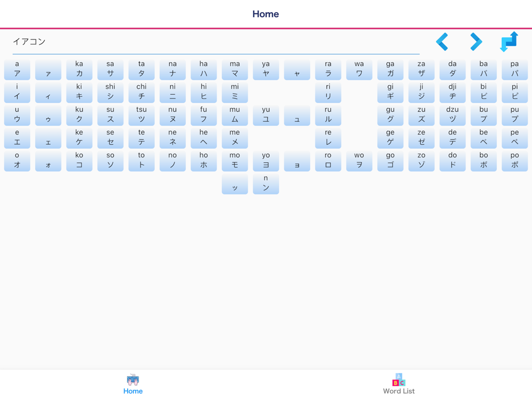Click the blue swap arrows icon
Viewport: 532px width, 399px height.
pos(509,41)
